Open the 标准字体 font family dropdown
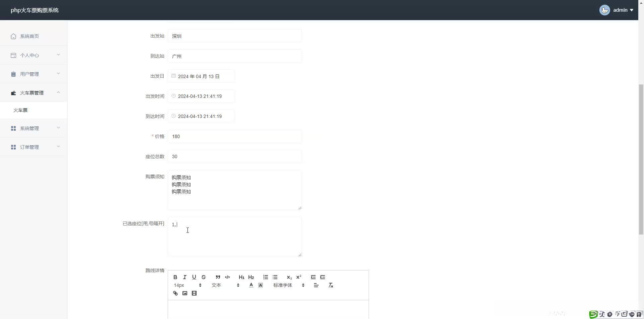This screenshot has width=644, height=319. coord(288,285)
